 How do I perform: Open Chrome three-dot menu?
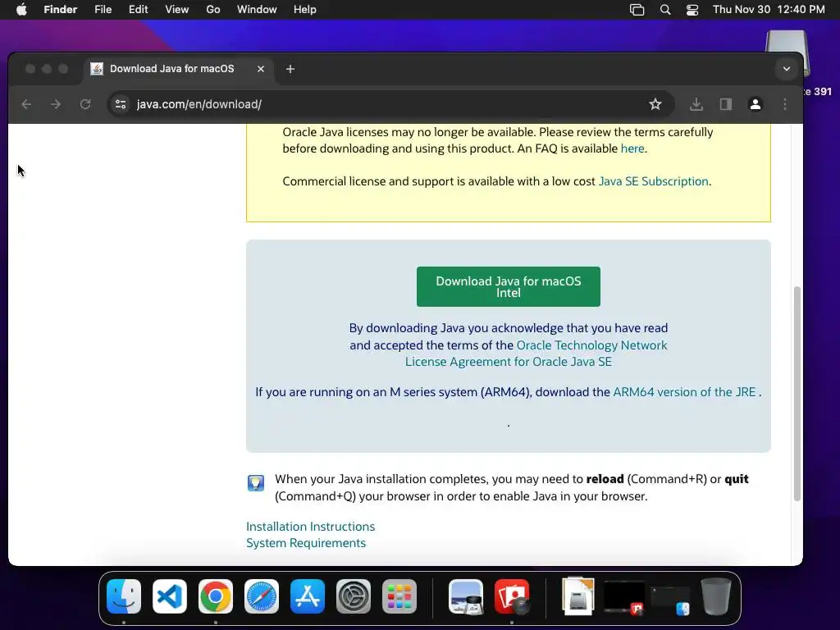785,104
